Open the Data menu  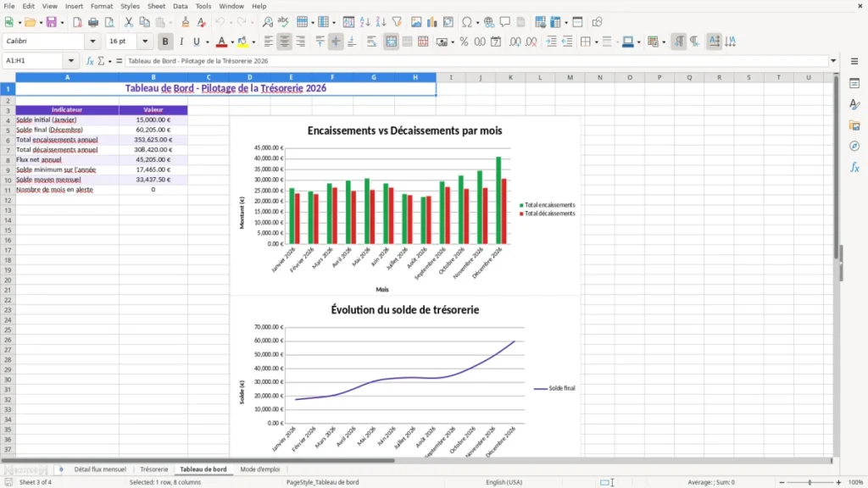click(x=180, y=6)
